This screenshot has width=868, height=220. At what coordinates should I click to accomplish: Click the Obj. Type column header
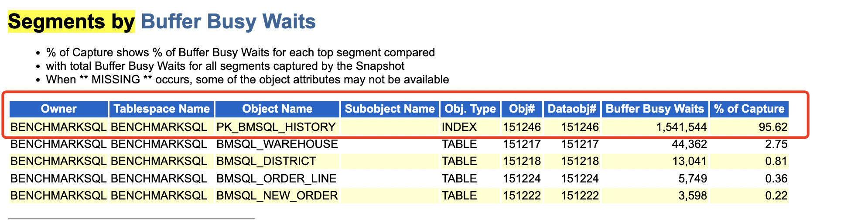click(470, 109)
